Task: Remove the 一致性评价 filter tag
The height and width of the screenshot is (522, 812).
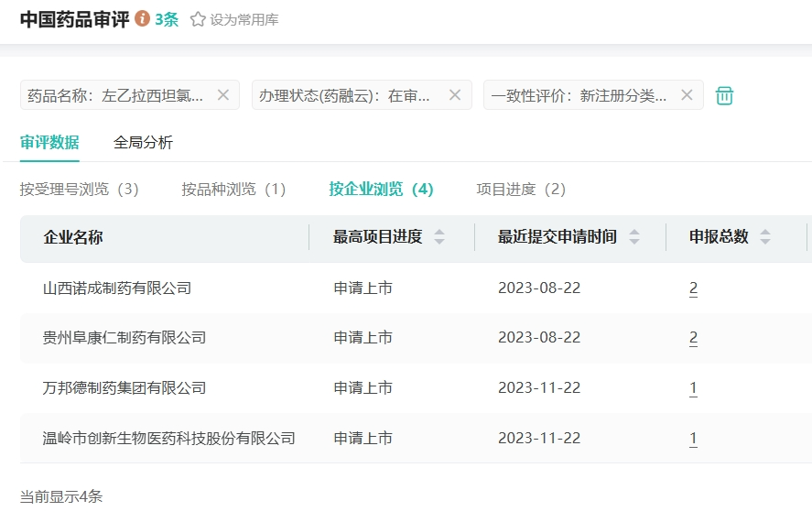Action: 687,95
